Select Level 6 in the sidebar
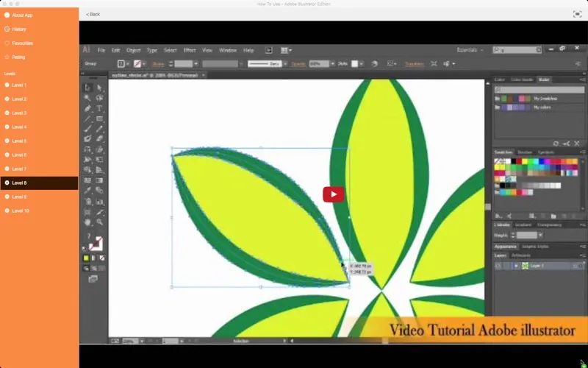Image resolution: width=588 pixels, height=368 pixels. coord(40,155)
